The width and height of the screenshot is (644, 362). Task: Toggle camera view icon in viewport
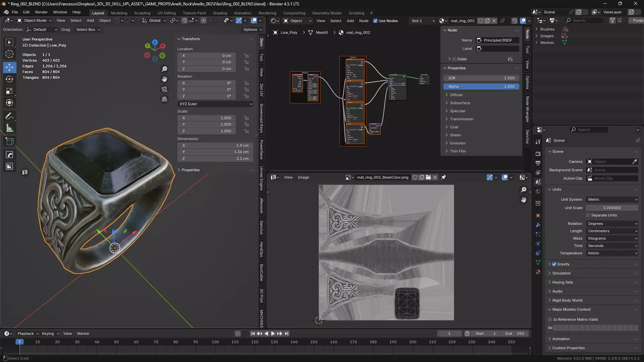pyautogui.click(x=164, y=89)
